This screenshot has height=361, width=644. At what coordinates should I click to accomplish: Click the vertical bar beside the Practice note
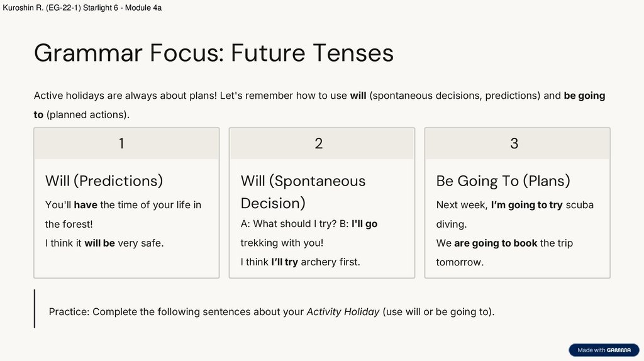coord(35,309)
